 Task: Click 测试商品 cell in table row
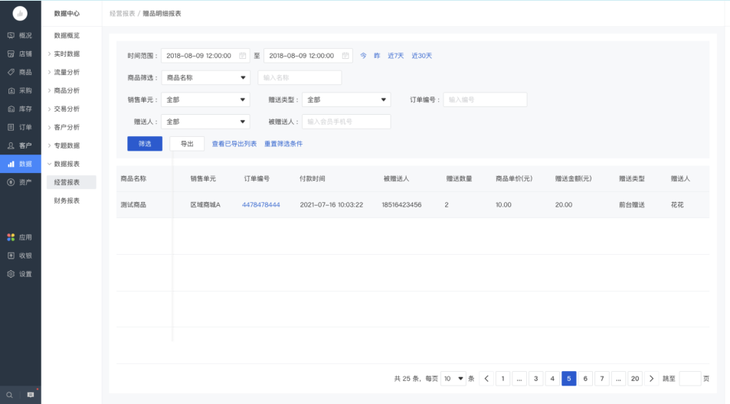pos(133,205)
